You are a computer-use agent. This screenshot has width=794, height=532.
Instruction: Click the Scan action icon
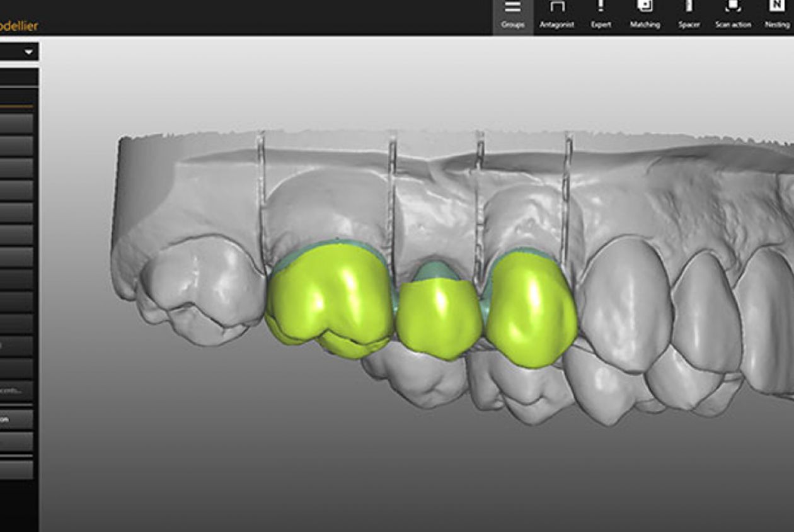pos(732,14)
